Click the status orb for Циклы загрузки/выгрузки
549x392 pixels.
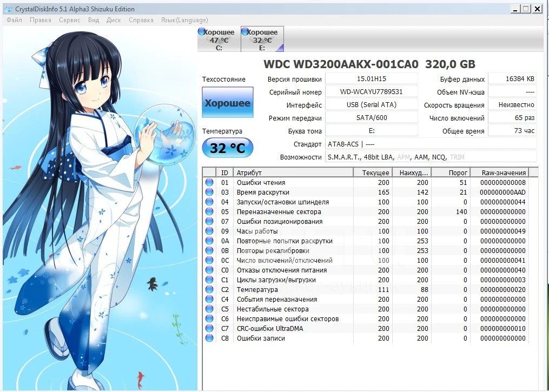click(x=209, y=280)
